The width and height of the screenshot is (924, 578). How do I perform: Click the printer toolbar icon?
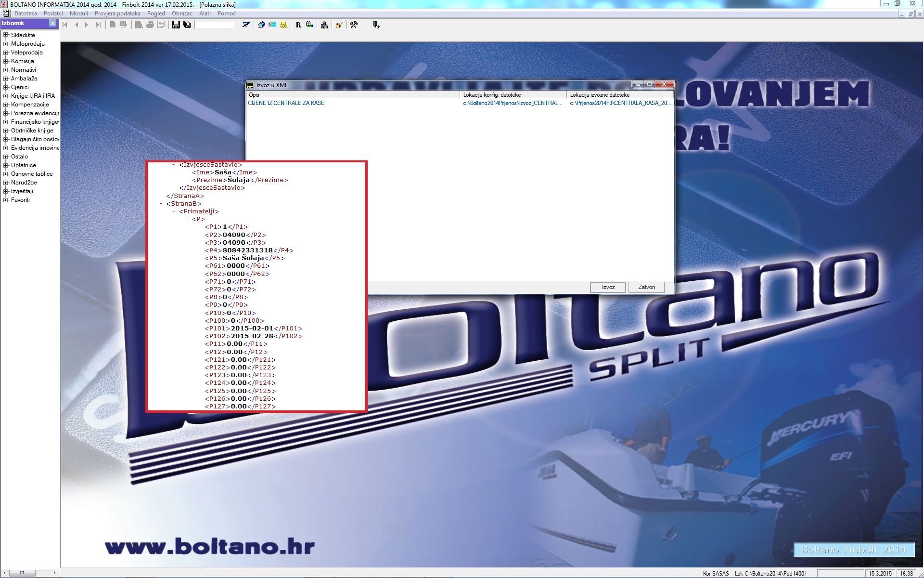pyautogui.click(x=150, y=25)
